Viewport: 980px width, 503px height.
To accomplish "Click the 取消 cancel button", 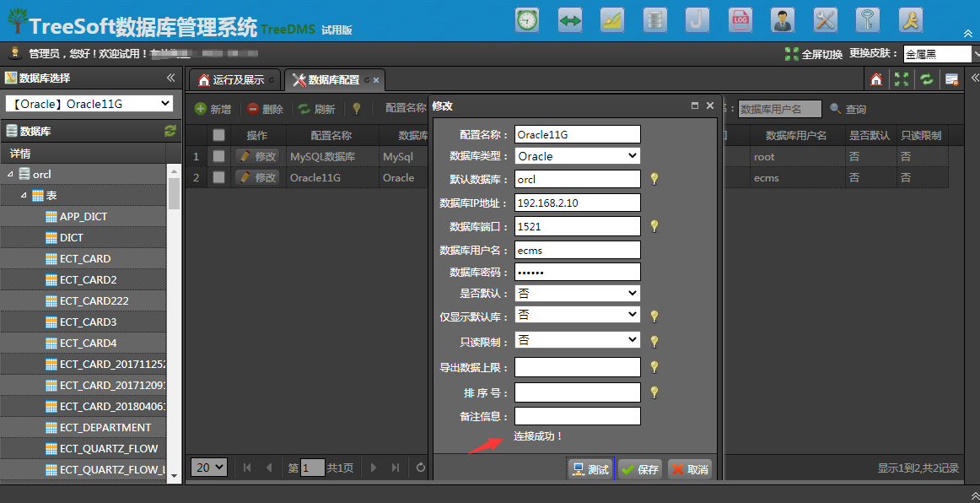I will [x=690, y=469].
